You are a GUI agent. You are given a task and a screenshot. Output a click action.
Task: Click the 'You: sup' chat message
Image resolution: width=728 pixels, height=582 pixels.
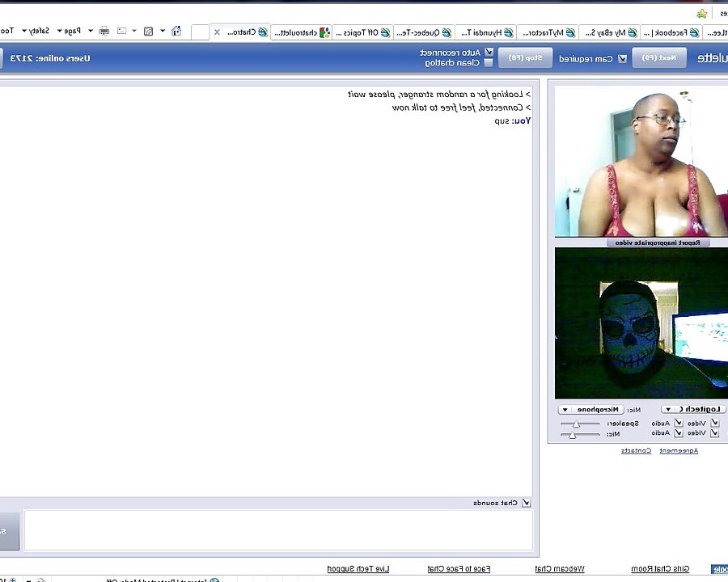tap(513, 121)
